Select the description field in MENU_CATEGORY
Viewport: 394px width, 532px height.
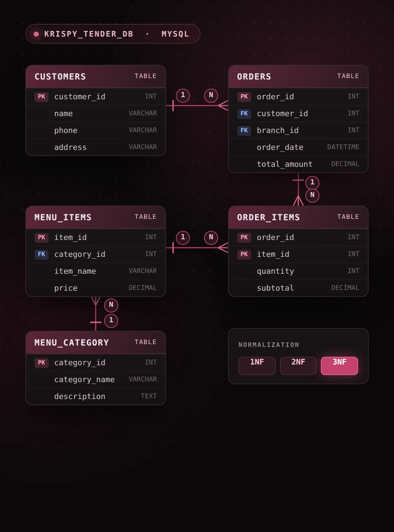click(x=96, y=396)
